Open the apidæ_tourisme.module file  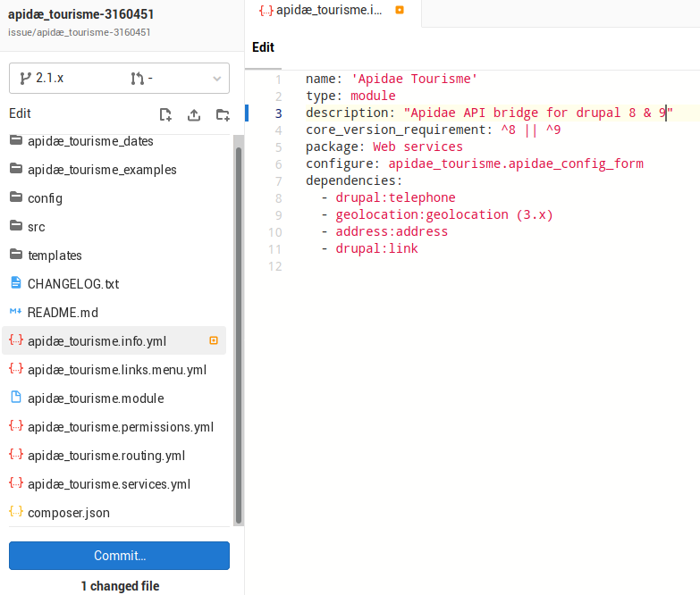95,398
